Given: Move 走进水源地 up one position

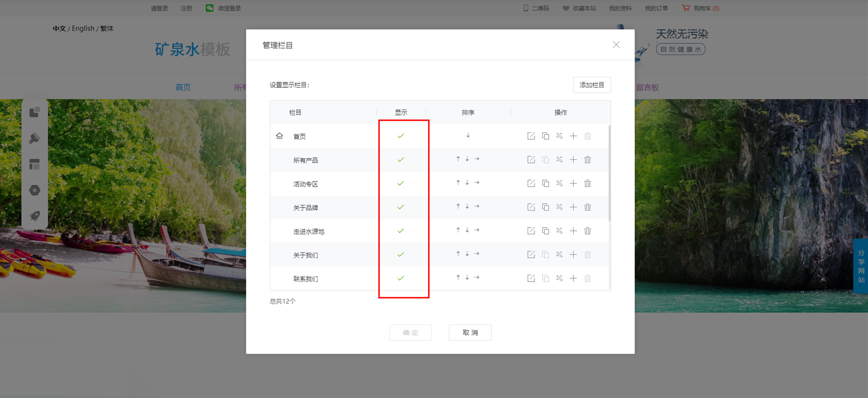Looking at the screenshot, I should point(458,230).
